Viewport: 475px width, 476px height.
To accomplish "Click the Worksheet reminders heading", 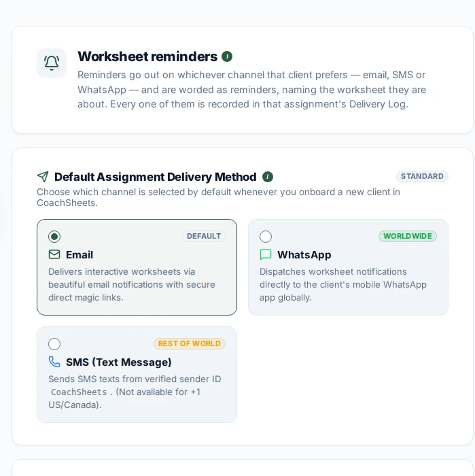I will (147, 56).
